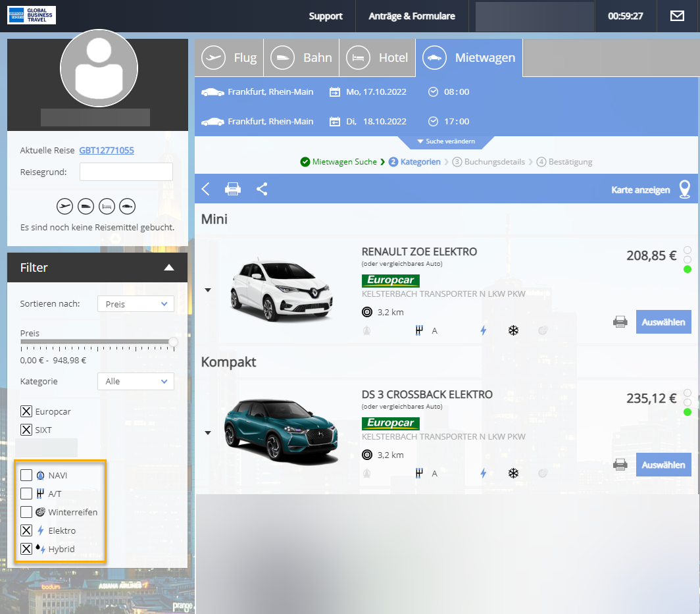Print the results via toolbar printer icon
Screen dimensions: 700x614
233,189
